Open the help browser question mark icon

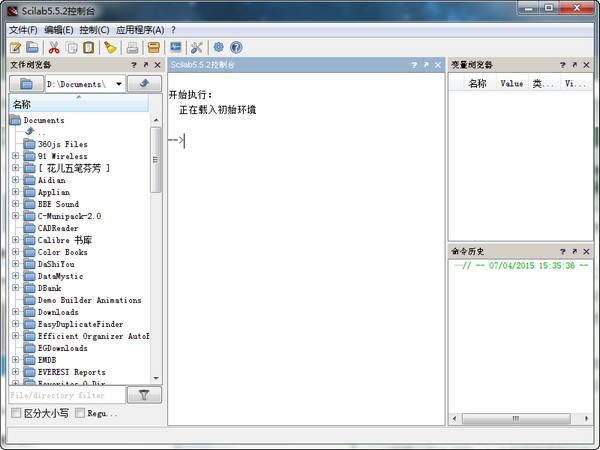point(236,47)
